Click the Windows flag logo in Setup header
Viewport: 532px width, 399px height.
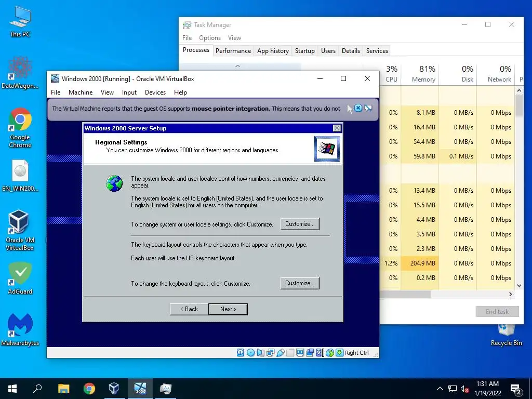pyautogui.click(x=327, y=149)
